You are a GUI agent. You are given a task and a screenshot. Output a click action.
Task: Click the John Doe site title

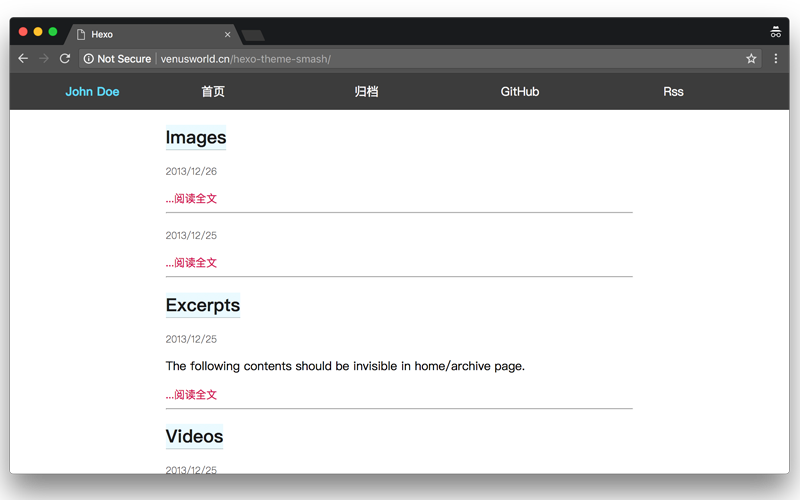(x=92, y=92)
